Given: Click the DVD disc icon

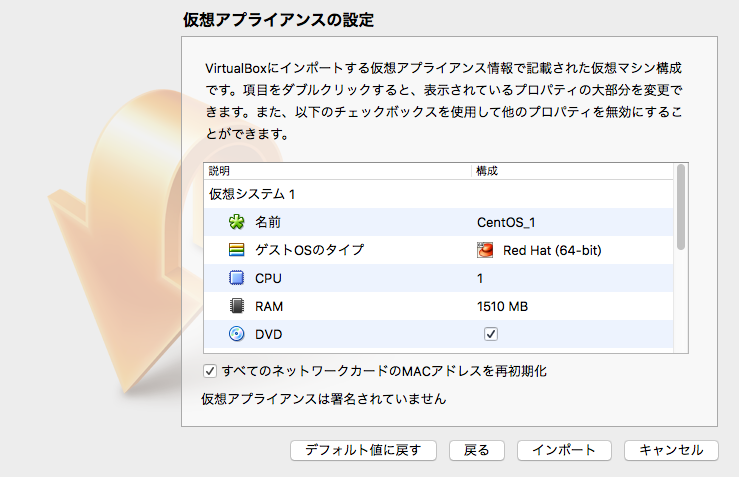Looking at the screenshot, I should (237, 334).
